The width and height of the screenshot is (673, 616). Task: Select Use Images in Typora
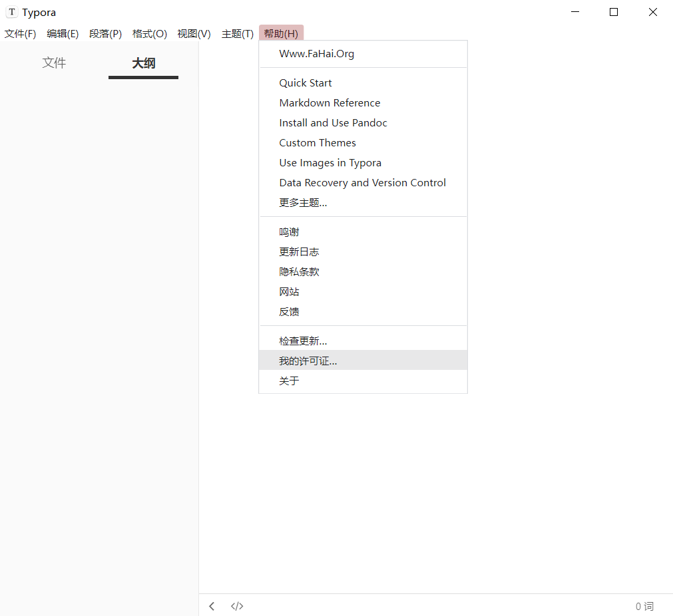pos(363,162)
